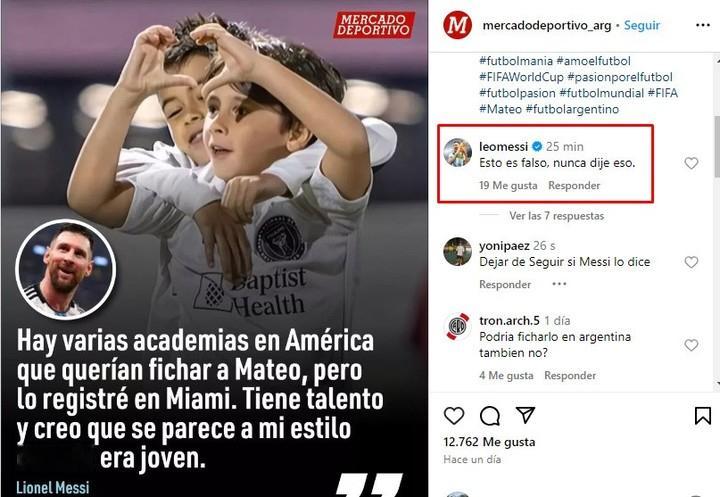Open the #FIFAWorldCup hashtag
The width and height of the screenshot is (720, 497).
click(x=521, y=77)
